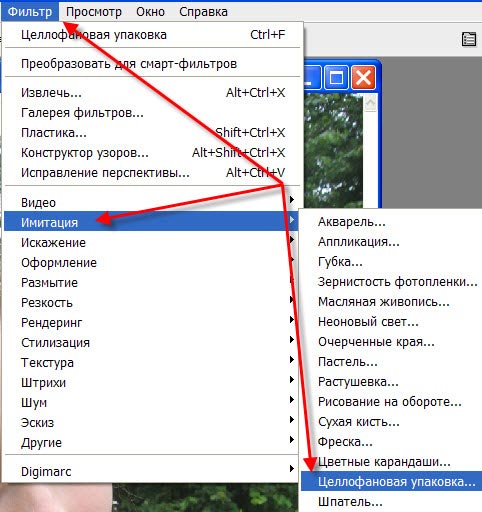Viewport: 482px width, 512px height.
Task: Expand the Эскиз submenu
Action: (151, 422)
